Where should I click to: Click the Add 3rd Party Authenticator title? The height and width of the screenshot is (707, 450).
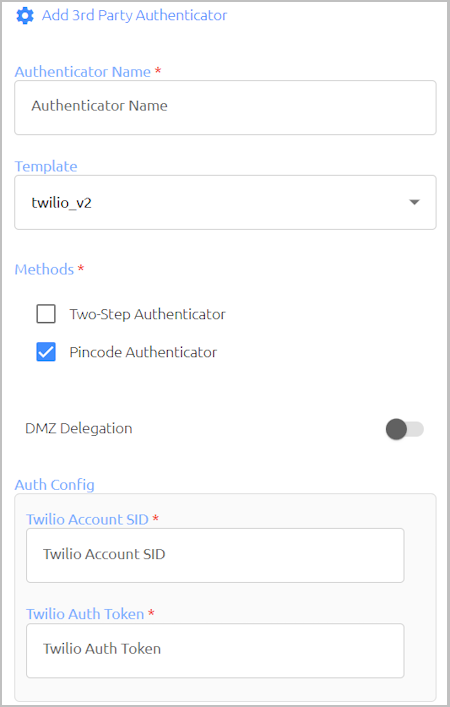pos(134,15)
